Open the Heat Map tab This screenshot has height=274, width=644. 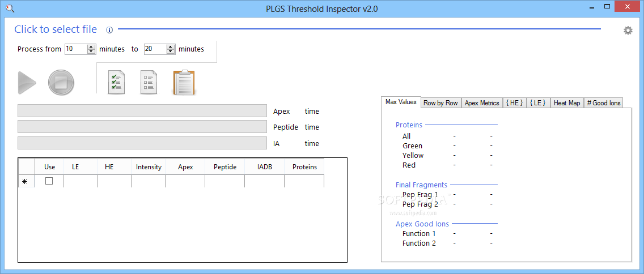click(567, 103)
